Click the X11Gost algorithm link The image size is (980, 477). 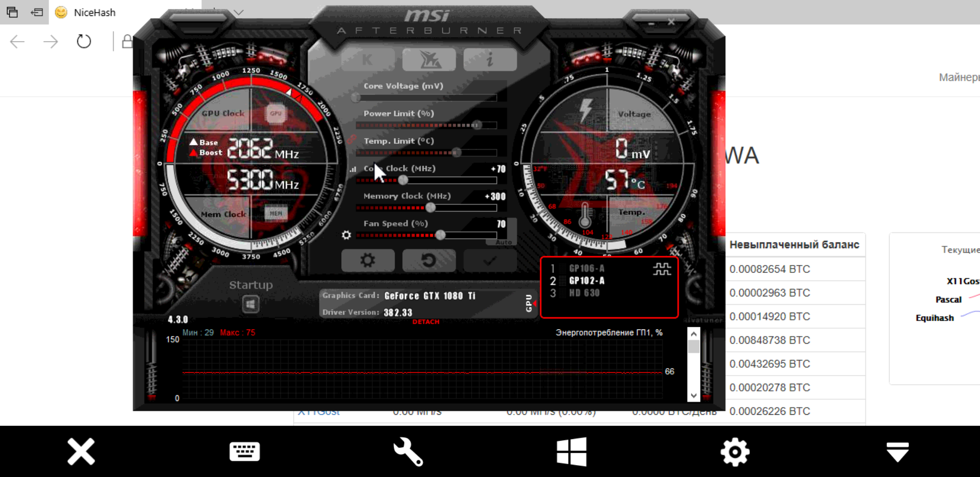[319, 412]
